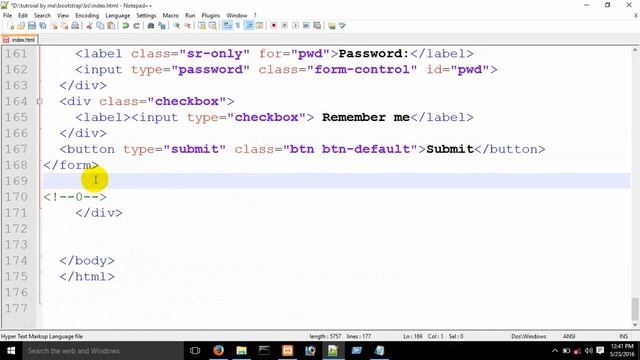Open the File menu
The height and width of the screenshot is (360, 640).
(7, 16)
